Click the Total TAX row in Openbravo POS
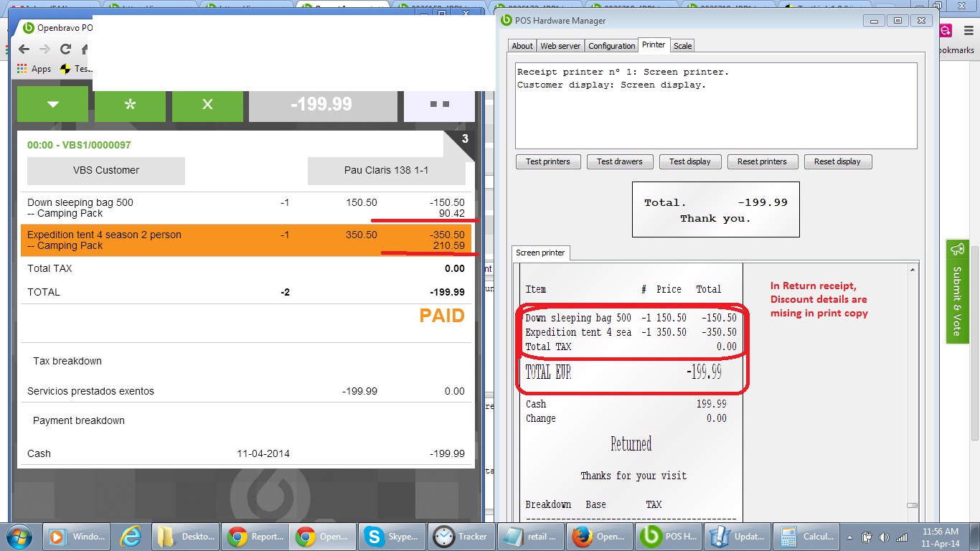This screenshot has width=980, height=551. [246, 268]
